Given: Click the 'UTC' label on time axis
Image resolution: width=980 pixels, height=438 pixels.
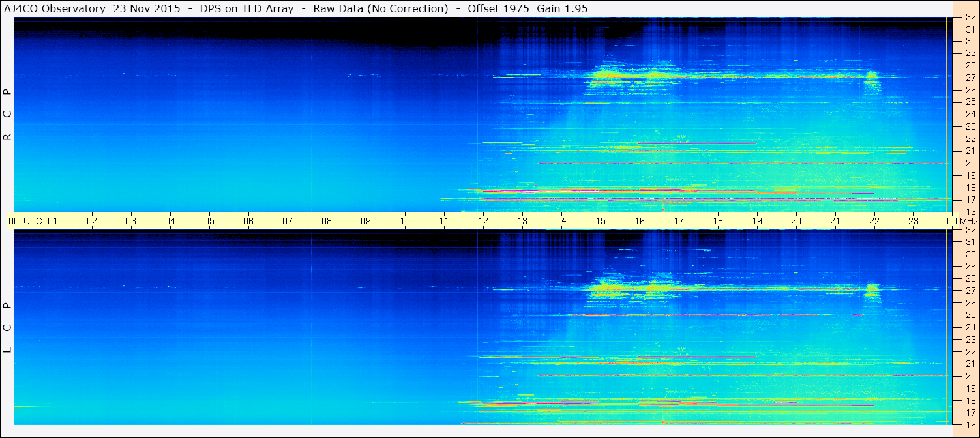Looking at the screenshot, I should (x=33, y=221).
